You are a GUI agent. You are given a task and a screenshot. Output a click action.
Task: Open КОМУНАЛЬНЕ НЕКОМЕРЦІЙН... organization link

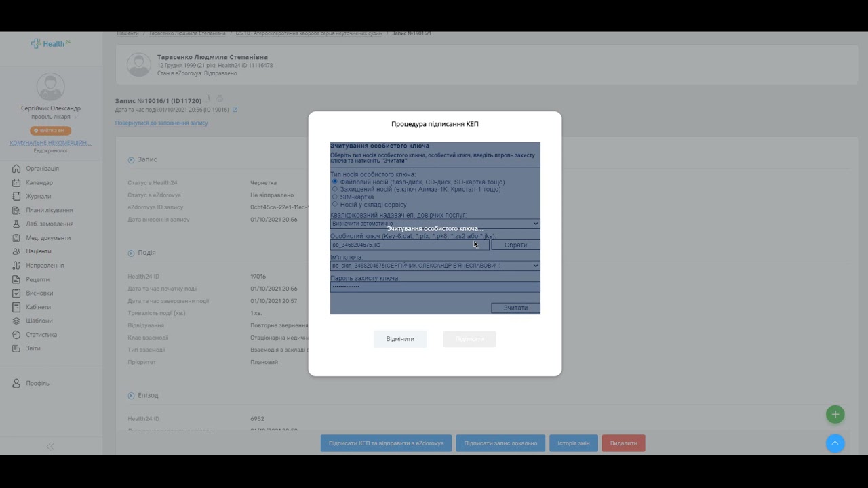[x=50, y=143]
